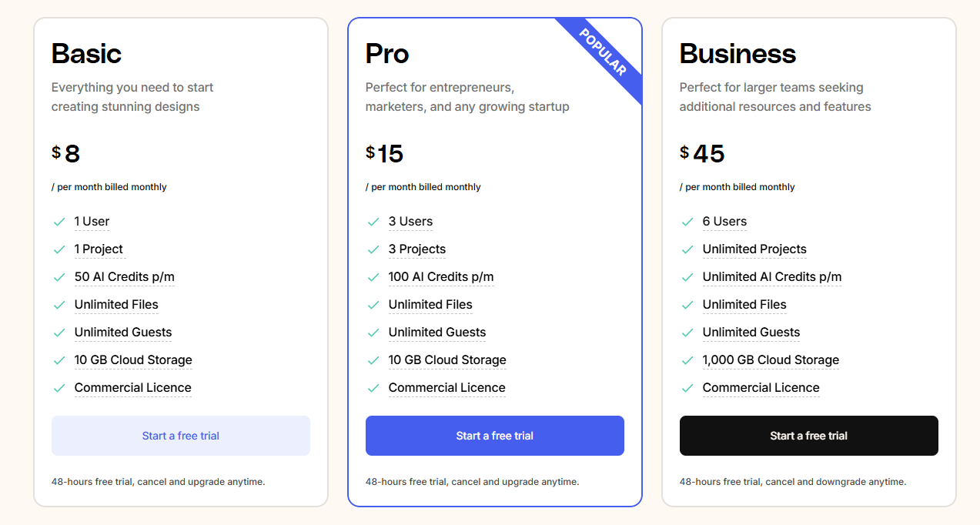Click checkmark icon beside Pro's 3 Projects

[373, 249]
